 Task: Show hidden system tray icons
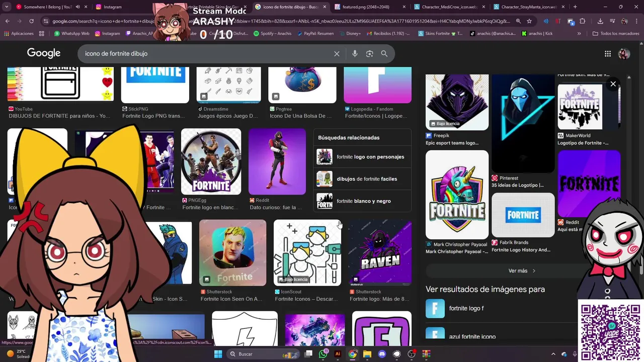(553, 354)
